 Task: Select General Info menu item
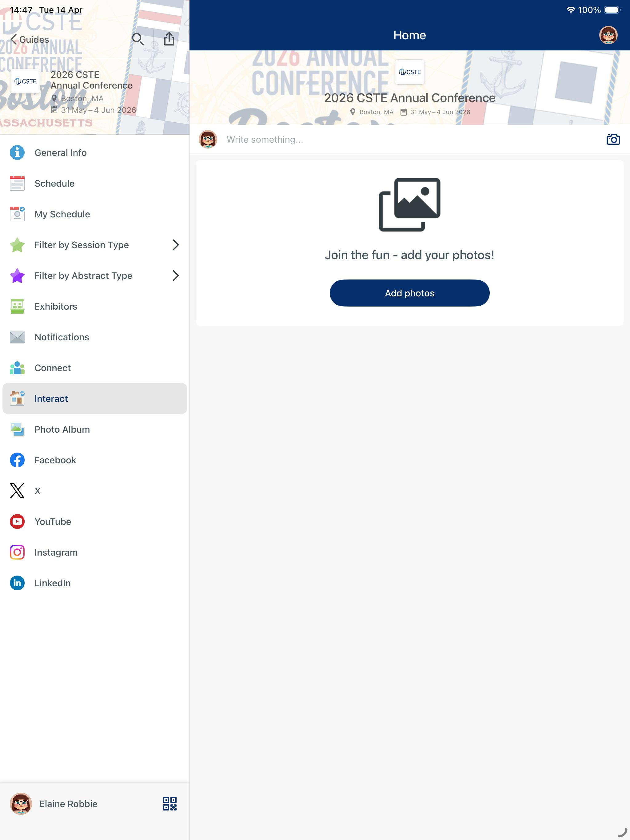pyautogui.click(x=95, y=153)
